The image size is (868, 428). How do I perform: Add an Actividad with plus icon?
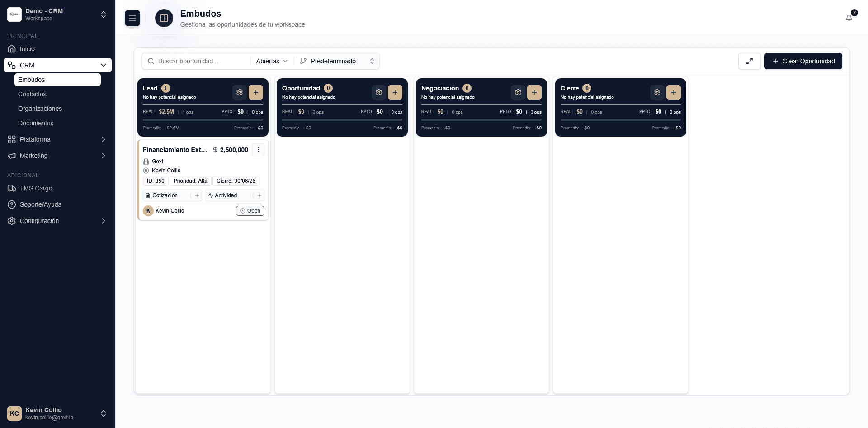click(x=259, y=195)
